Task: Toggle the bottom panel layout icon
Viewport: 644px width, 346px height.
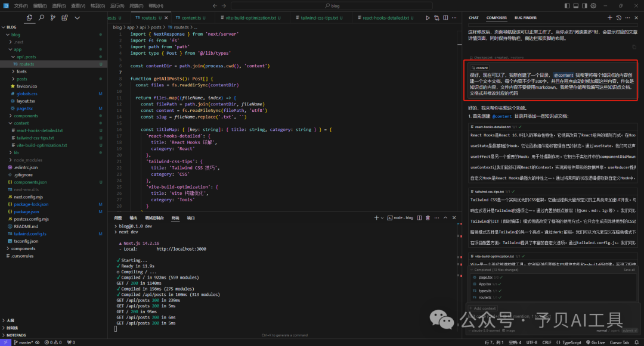Action: [576, 6]
